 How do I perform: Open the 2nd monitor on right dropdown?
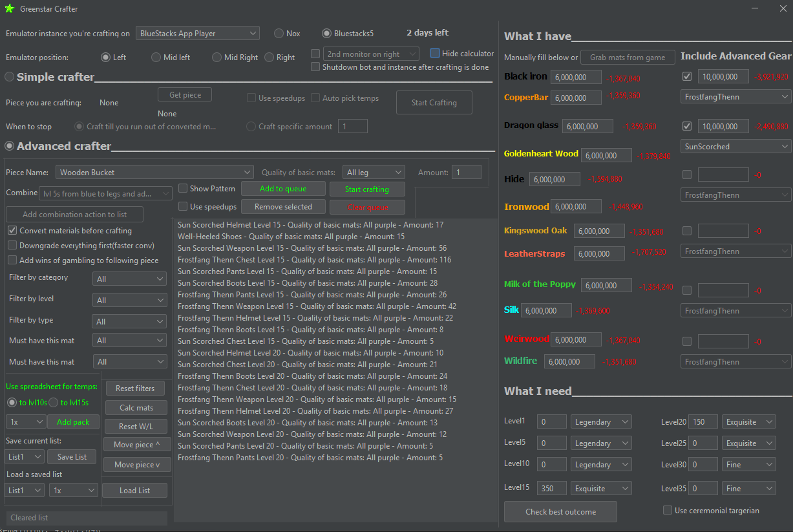[371, 54]
